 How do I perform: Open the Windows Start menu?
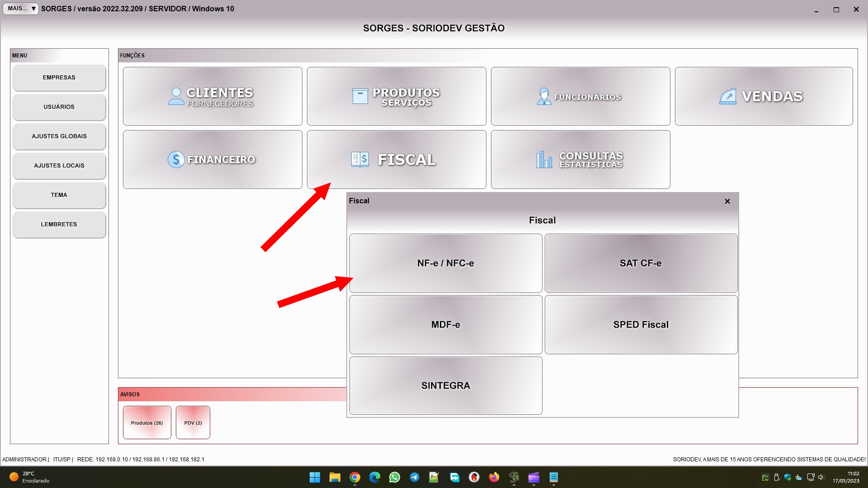point(315,477)
